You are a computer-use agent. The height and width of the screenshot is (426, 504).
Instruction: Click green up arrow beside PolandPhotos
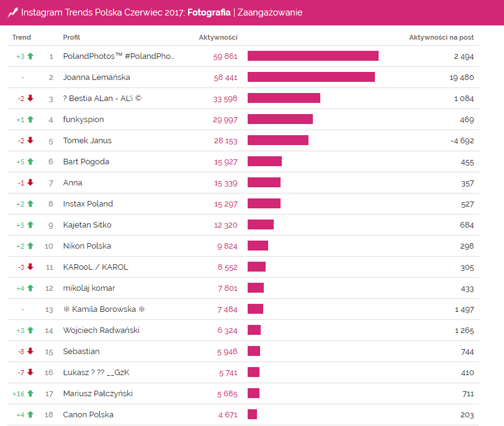[x=30, y=56]
